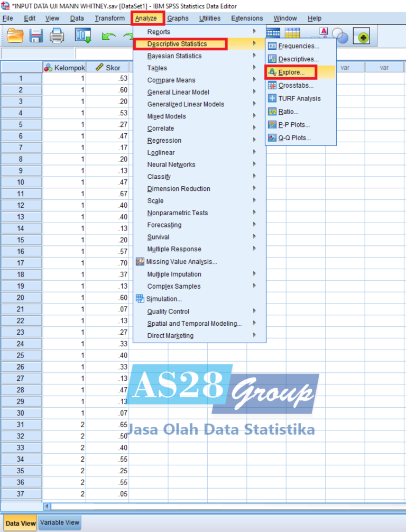Image resolution: width=406 pixels, height=532 pixels.
Task: Expand the Regression submenu
Action: [x=164, y=140]
